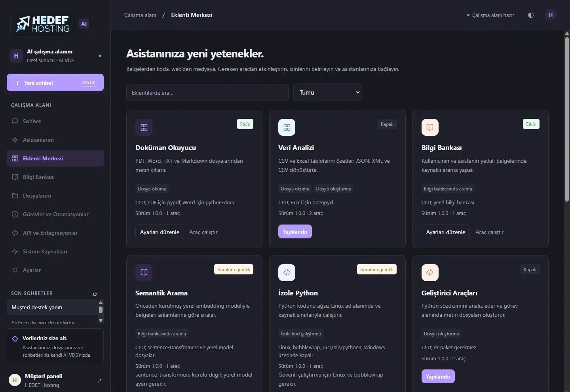570x392 pixels.
Task: Open Sistem Kaynakları page
Action: point(55,251)
